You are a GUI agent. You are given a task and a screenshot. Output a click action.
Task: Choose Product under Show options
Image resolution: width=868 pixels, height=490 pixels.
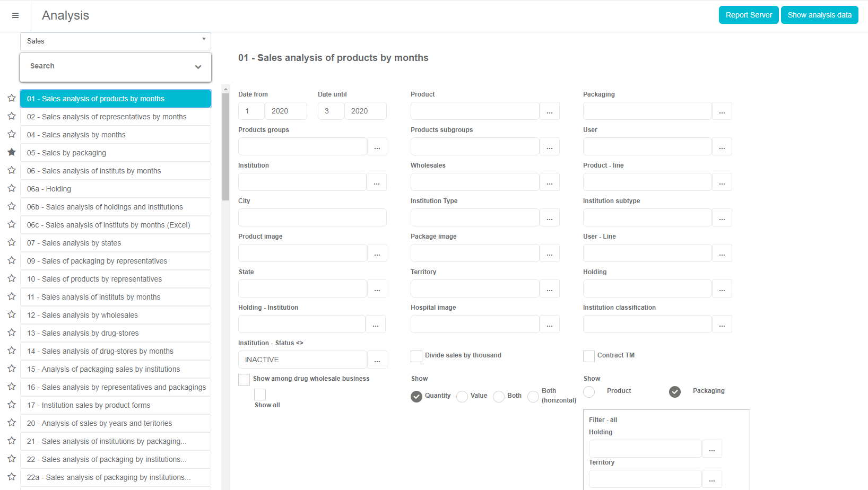click(589, 392)
